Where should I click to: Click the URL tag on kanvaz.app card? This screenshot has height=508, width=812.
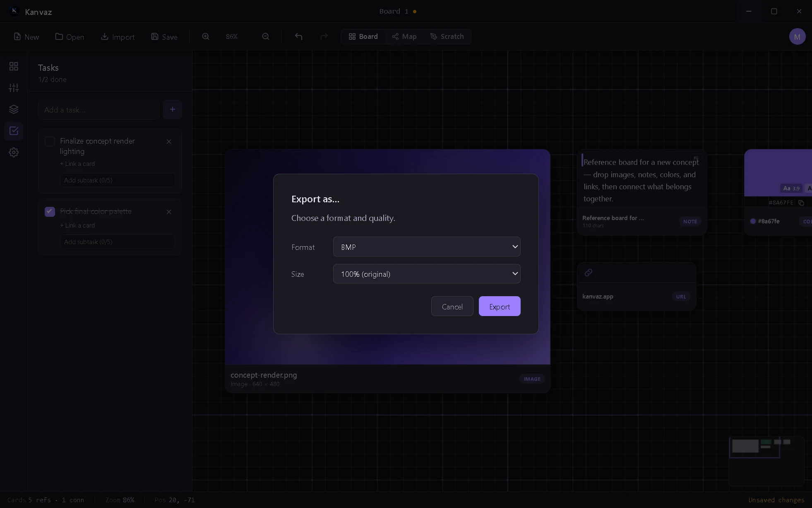(681, 297)
